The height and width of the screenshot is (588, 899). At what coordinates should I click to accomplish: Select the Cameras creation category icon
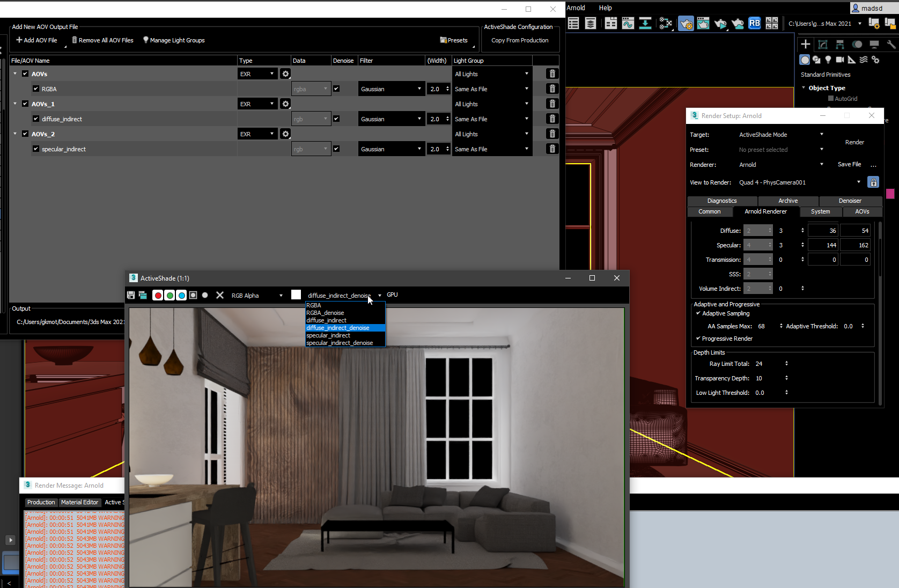(x=840, y=60)
